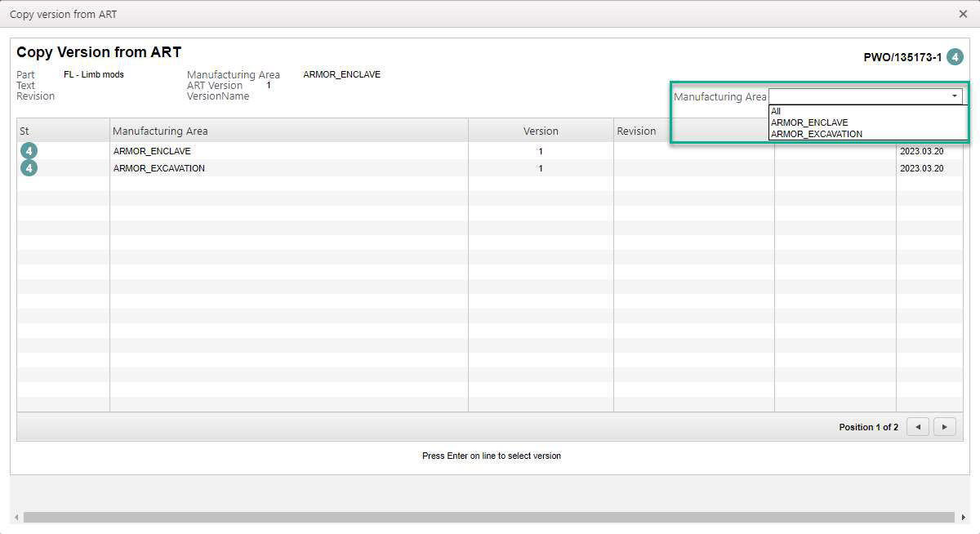Viewport: 980px width, 534px height.
Task: Choose 'All' from the Manufacturing Area list
Action: click(777, 111)
